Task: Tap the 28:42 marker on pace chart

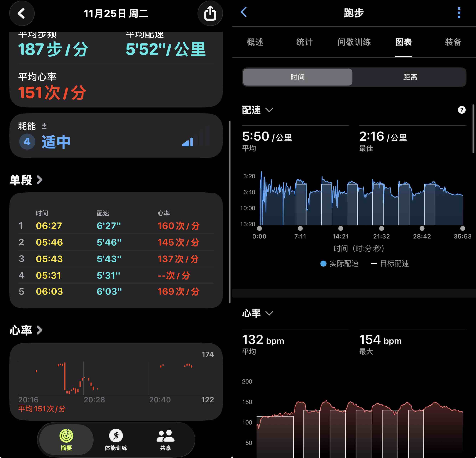Action: [422, 228]
